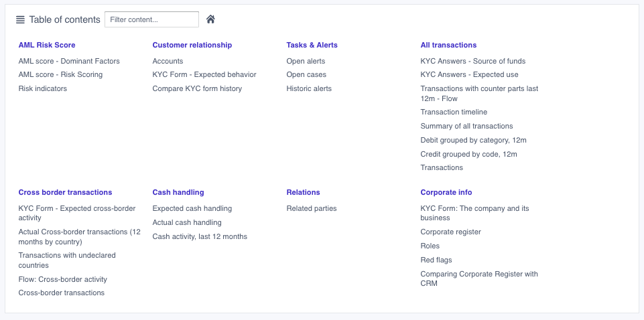Click the home icon next to filter
This screenshot has height=320, width=644.
[x=210, y=19]
